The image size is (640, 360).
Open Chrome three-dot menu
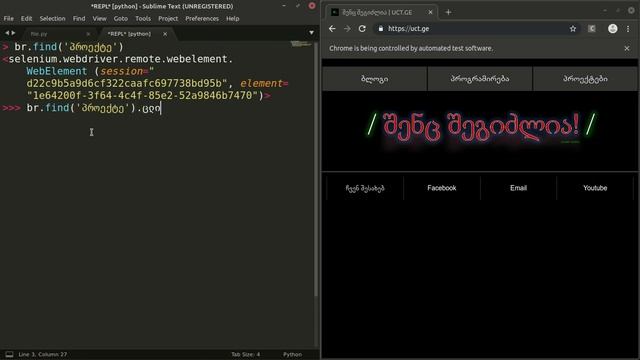click(x=628, y=29)
